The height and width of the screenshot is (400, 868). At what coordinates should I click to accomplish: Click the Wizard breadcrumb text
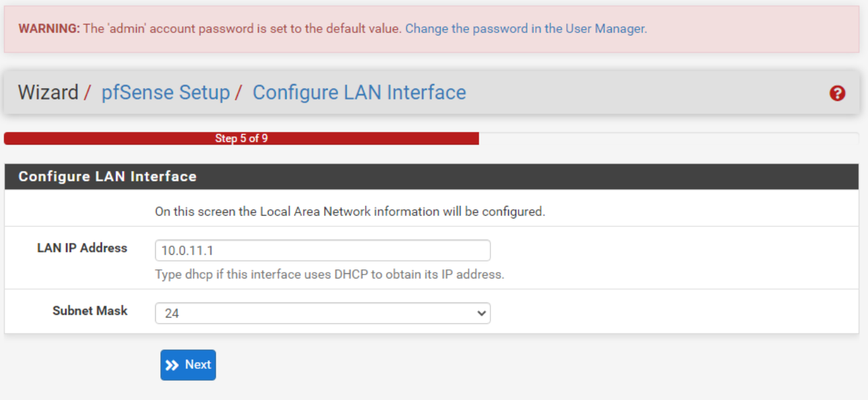(x=48, y=92)
